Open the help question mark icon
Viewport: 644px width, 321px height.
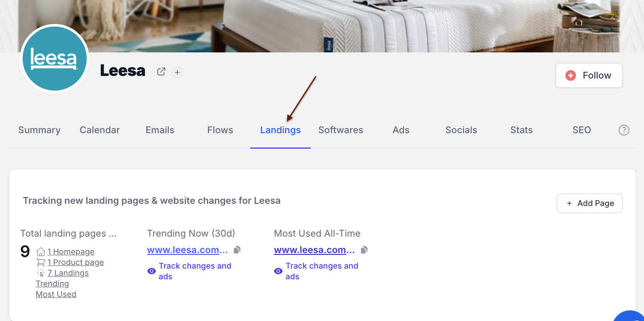[x=624, y=130]
